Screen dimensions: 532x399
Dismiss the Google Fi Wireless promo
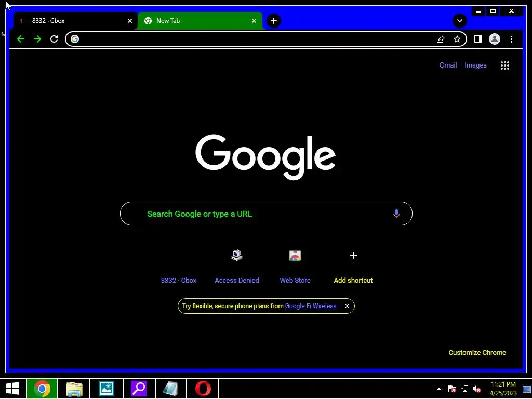tap(347, 306)
